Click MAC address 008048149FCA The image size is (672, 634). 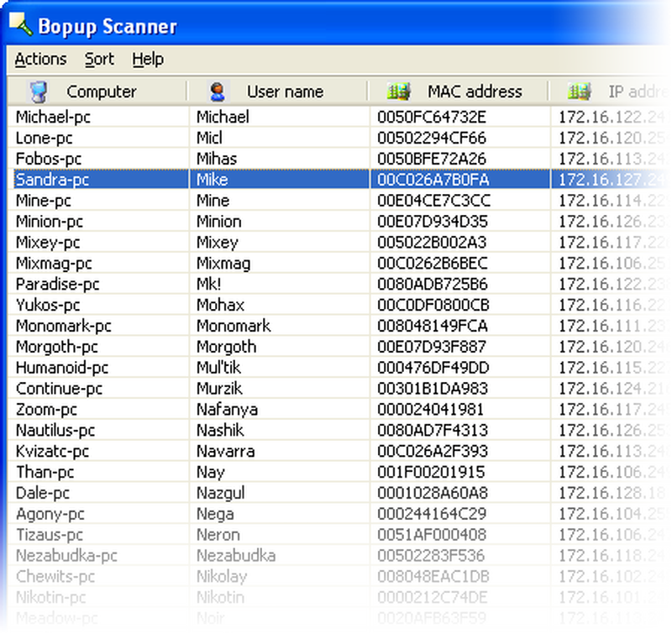tap(433, 326)
